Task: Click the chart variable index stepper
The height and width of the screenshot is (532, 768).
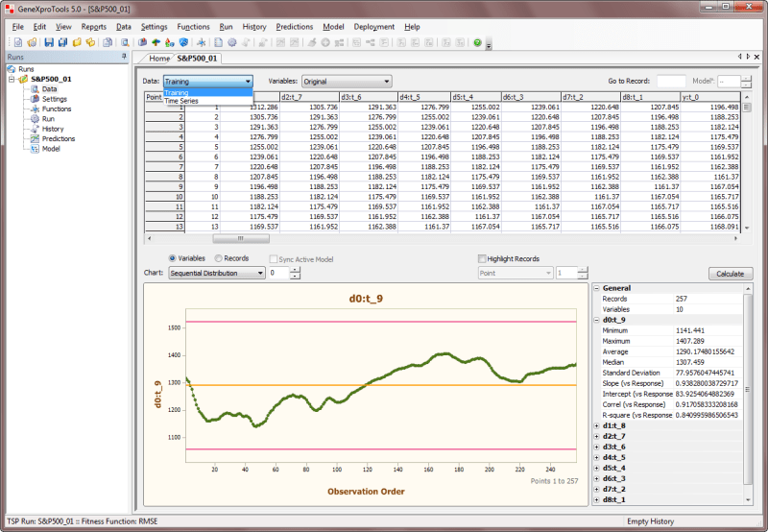Action: point(295,273)
